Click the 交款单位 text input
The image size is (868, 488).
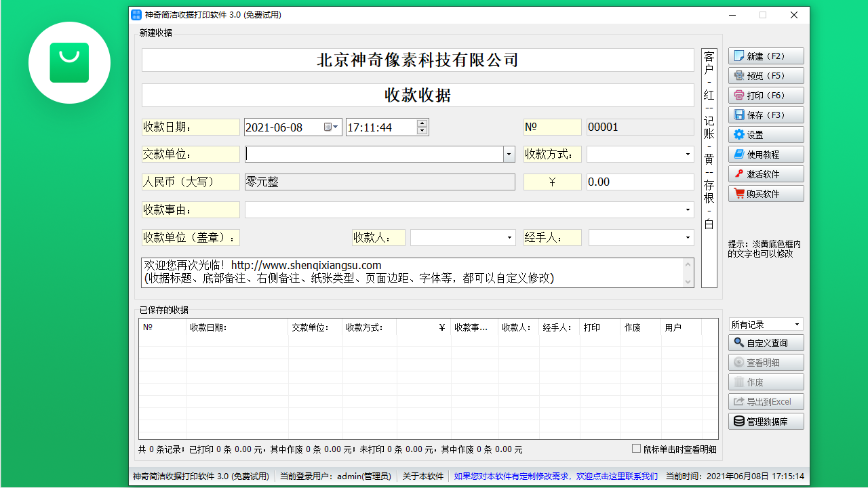pyautogui.click(x=374, y=155)
